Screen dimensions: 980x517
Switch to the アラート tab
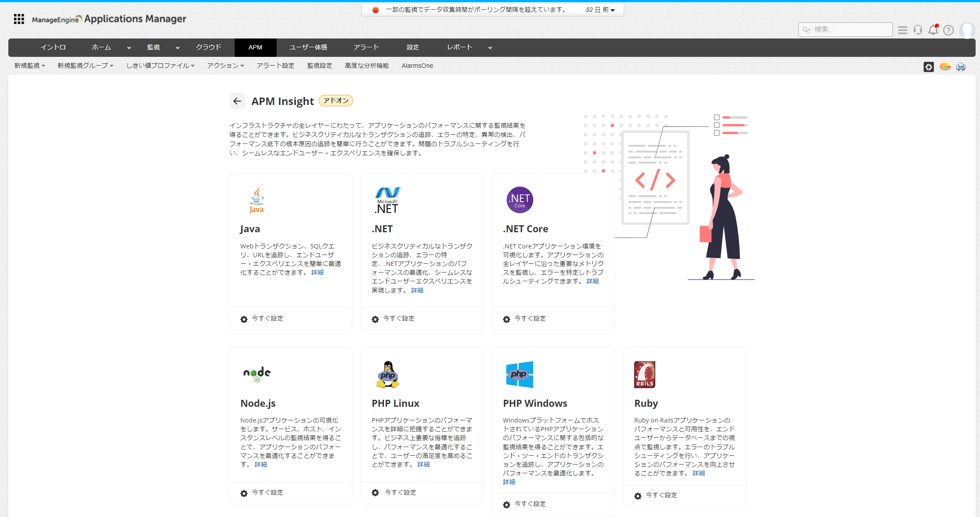coord(366,47)
